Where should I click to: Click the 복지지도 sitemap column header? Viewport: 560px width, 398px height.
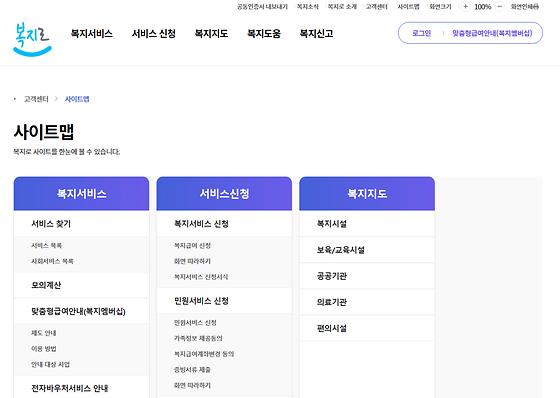tap(367, 194)
